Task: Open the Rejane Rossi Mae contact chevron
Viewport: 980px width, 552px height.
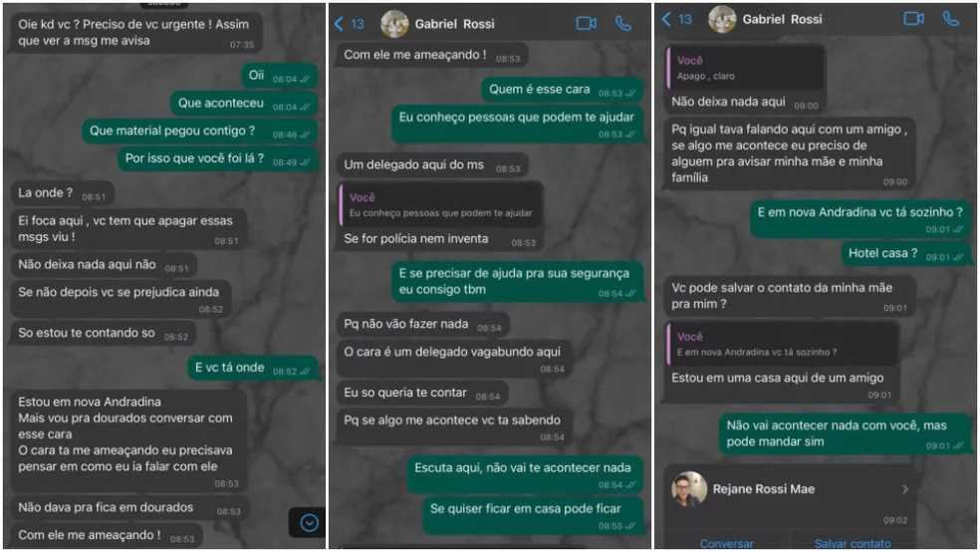Action: click(x=904, y=489)
